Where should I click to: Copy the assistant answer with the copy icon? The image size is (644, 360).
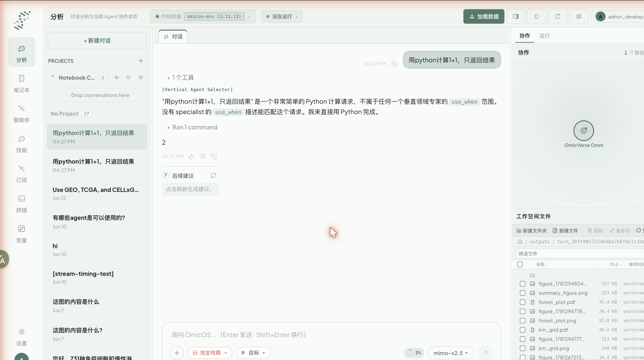214,156
